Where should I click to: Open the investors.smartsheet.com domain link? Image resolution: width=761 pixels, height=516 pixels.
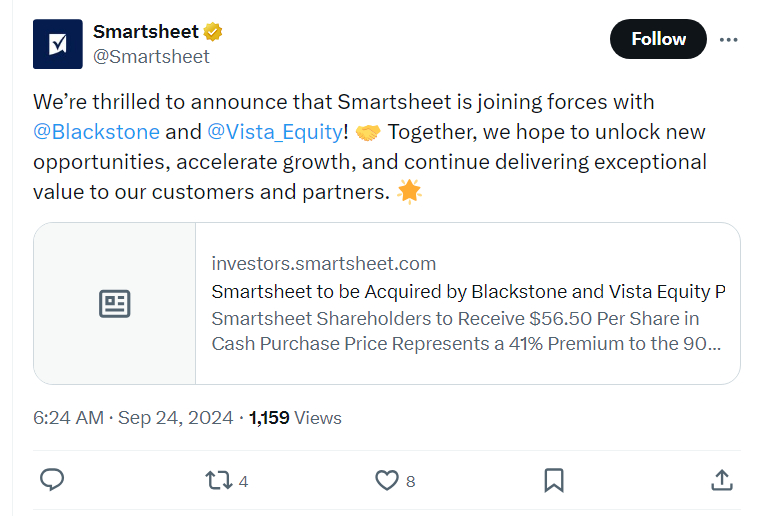pos(324,264)
